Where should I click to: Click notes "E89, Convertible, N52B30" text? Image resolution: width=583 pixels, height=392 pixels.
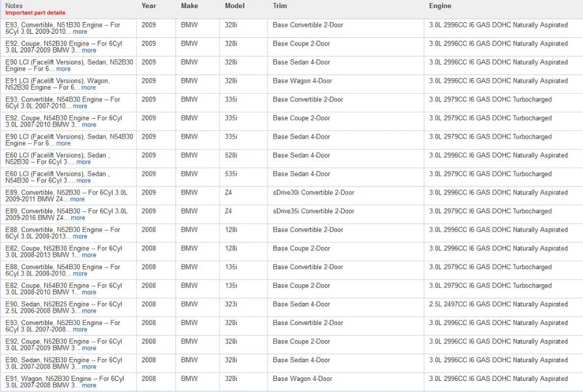(x=43, y=192)
